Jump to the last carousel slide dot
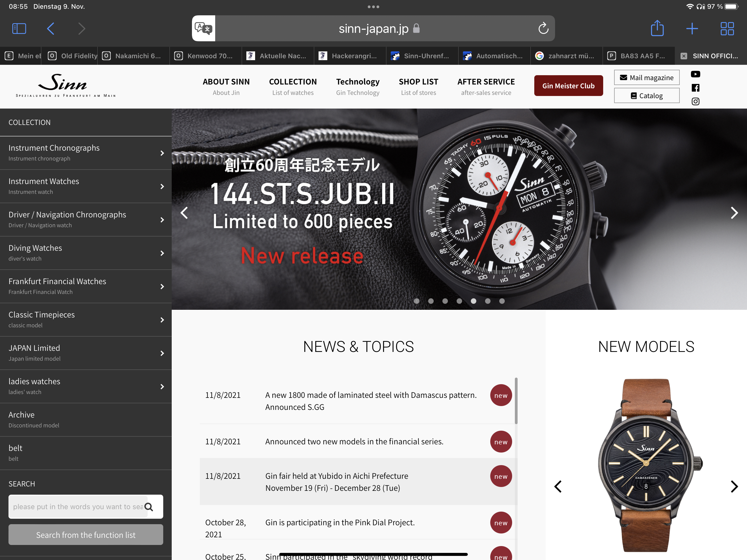Screen dimensions: 747x560 click(x=502, y=301)
